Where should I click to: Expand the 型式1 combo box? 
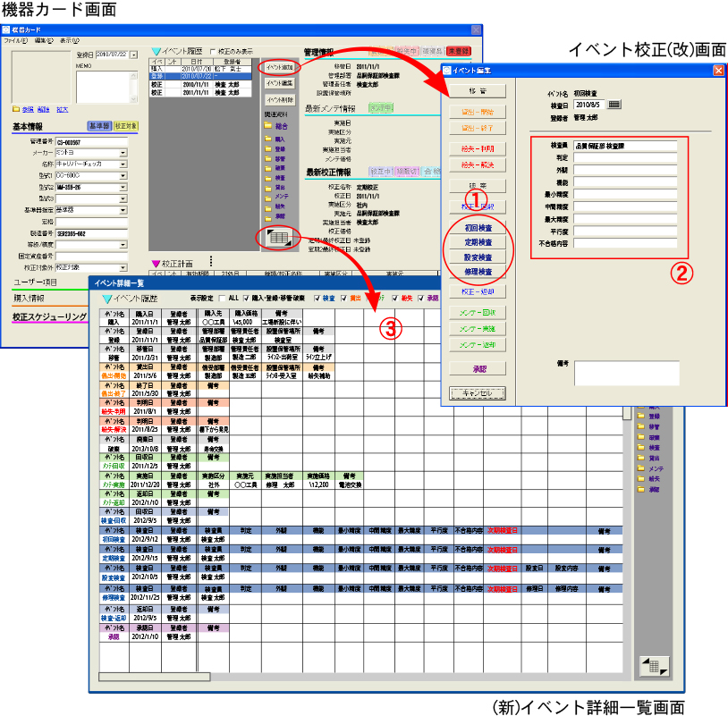pyautogui.click(x=123, y=175)
